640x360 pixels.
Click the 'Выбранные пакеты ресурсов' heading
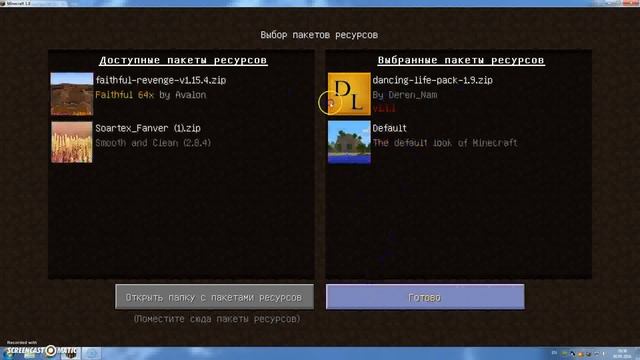click(461, 60)
